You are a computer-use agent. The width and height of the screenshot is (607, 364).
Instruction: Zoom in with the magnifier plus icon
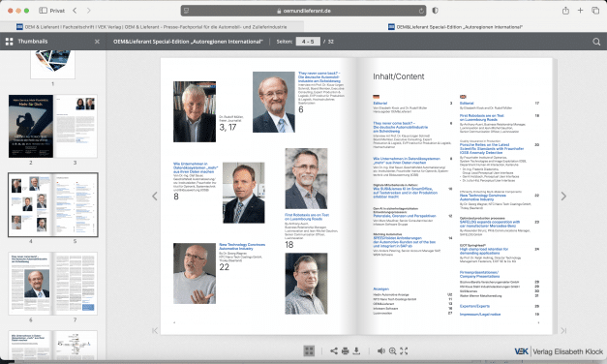coord(392,350)
